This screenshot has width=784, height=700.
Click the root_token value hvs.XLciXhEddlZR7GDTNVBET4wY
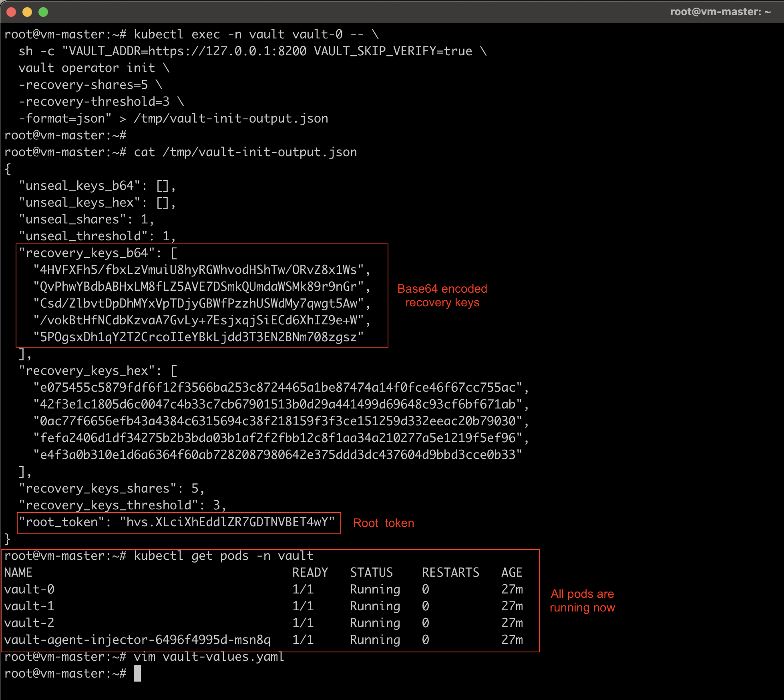click(x=227, y=522)
